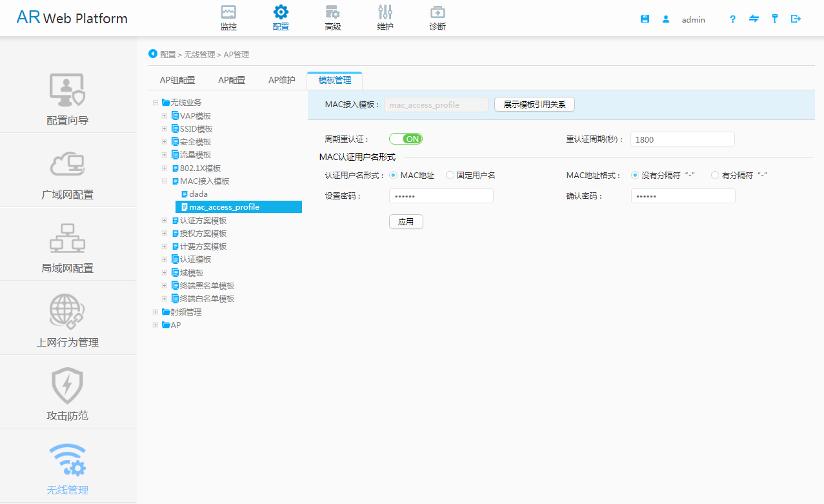
Task: Expand the 射频管理 folder
Action: point(156,312)
